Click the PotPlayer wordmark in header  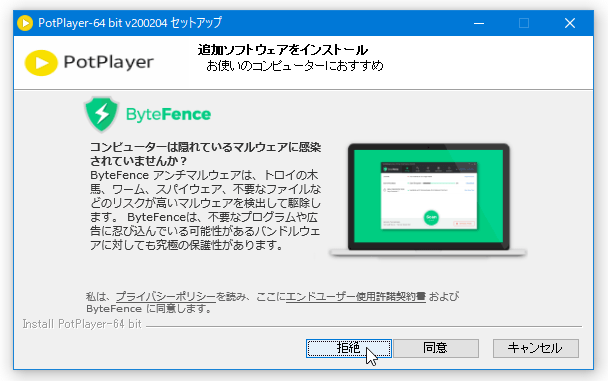point(109,62)
